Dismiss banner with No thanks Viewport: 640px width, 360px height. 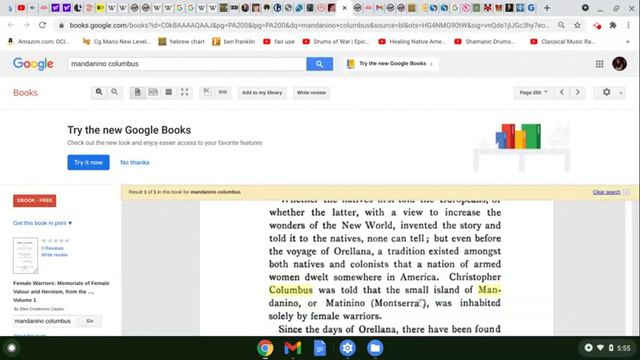click(135, 162)
